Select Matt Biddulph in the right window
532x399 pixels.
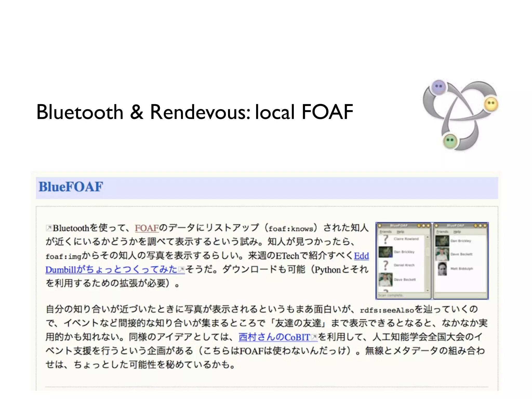(462, 269)
